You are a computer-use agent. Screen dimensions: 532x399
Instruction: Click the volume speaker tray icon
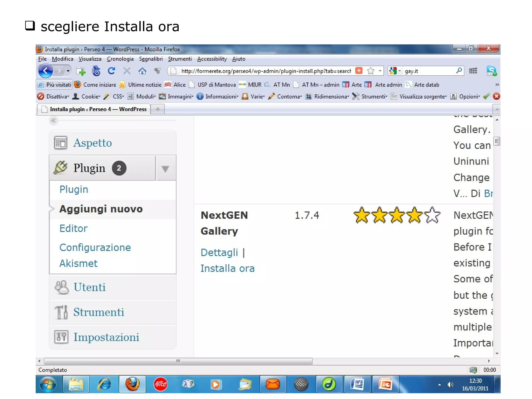click(450, 384)
